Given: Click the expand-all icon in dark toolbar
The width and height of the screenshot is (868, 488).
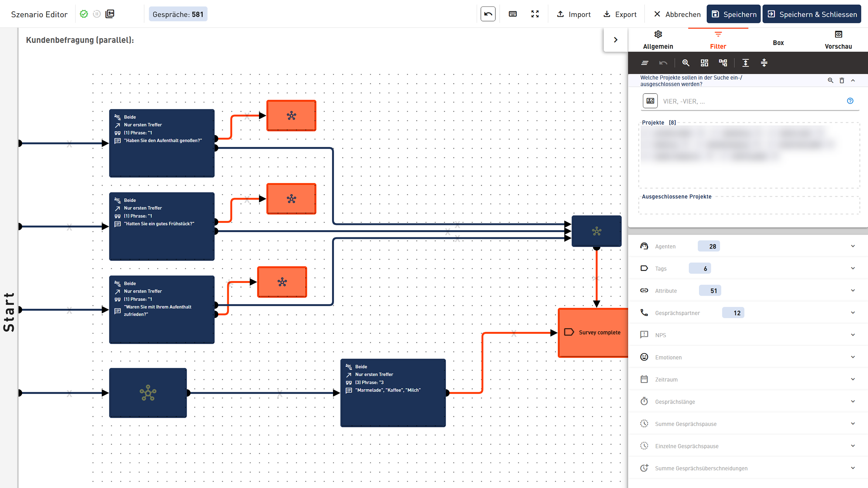Looking at the screenshot, I should tap(745, 63).
